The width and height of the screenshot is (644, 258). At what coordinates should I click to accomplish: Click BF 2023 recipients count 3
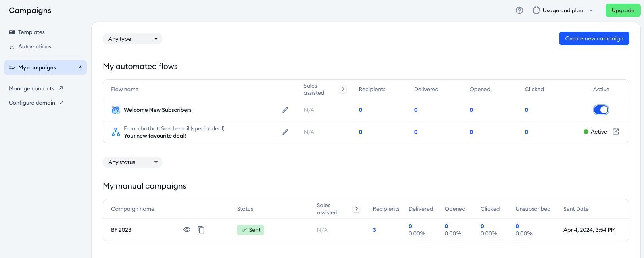pos(374,230)
